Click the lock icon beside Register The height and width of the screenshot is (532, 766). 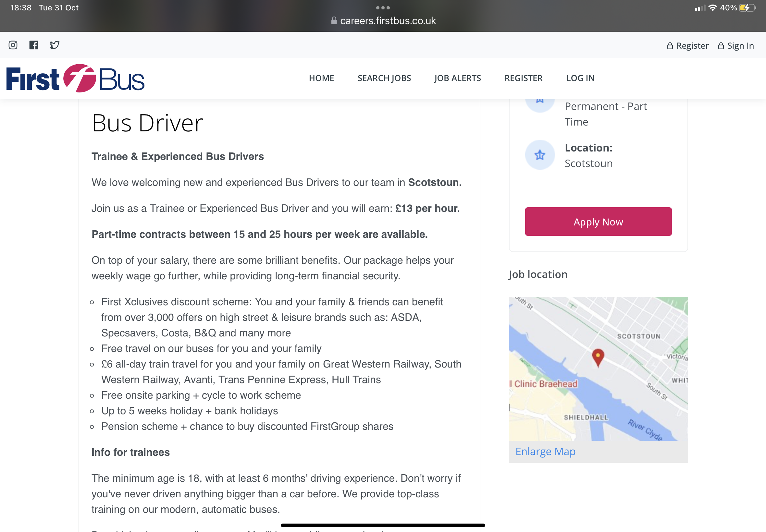pos(670,46)
